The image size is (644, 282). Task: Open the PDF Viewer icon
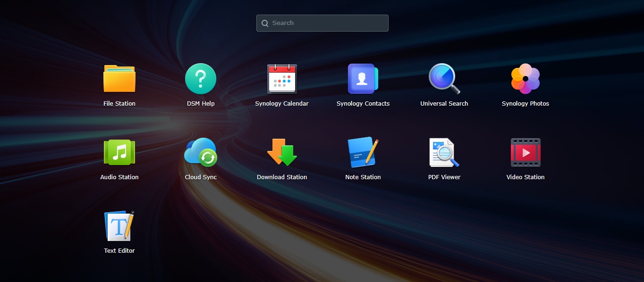[x=444, y=152]
